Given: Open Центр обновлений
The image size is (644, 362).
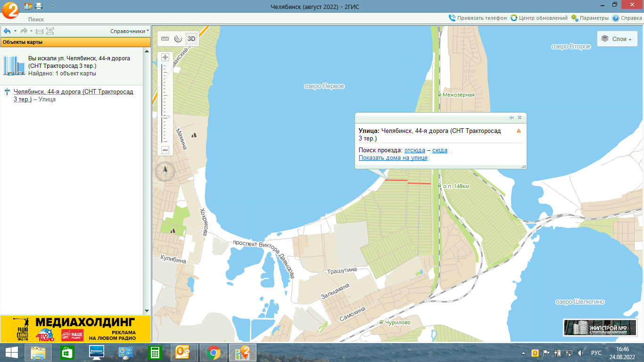Looking at the screenshot, I should click(x=539, y=18).
